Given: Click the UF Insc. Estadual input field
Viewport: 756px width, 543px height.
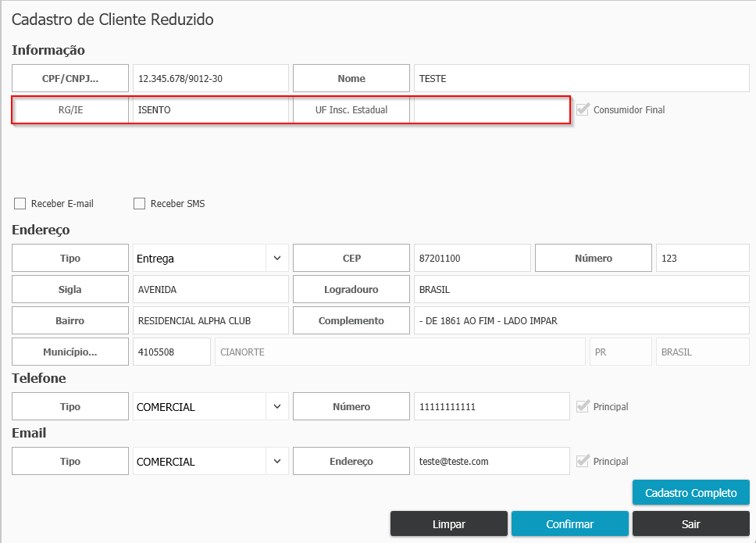Looking at the screenshot, I should [x=490, y=109].
